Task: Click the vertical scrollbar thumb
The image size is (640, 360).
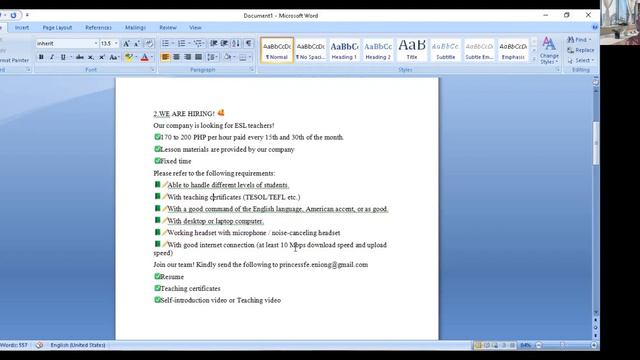Action: [596, 143]
